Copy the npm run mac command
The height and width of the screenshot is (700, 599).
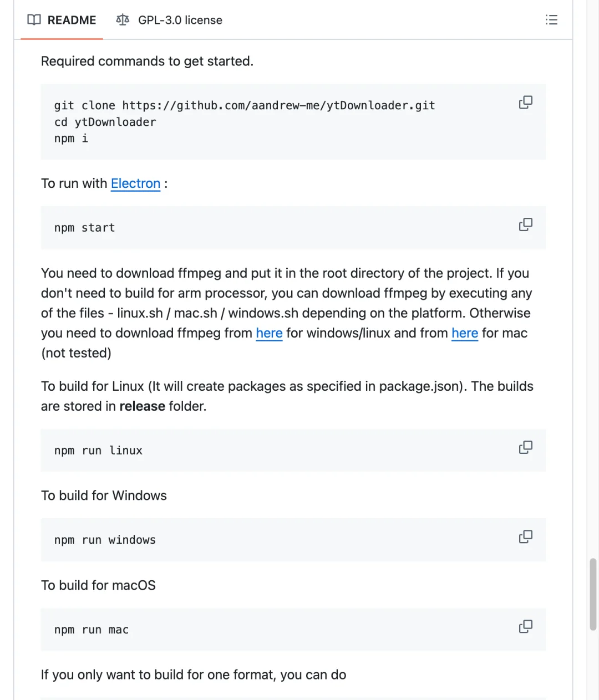(x=525, y=626)
